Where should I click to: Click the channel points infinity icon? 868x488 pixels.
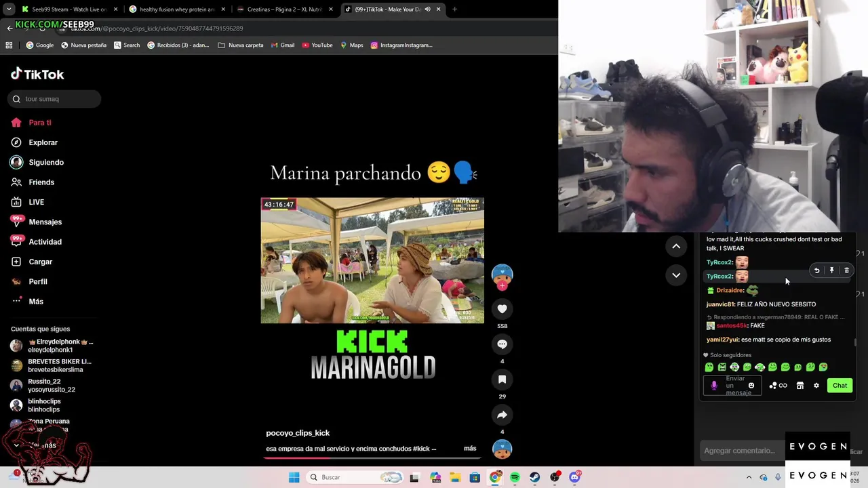[x=783, y=386]
